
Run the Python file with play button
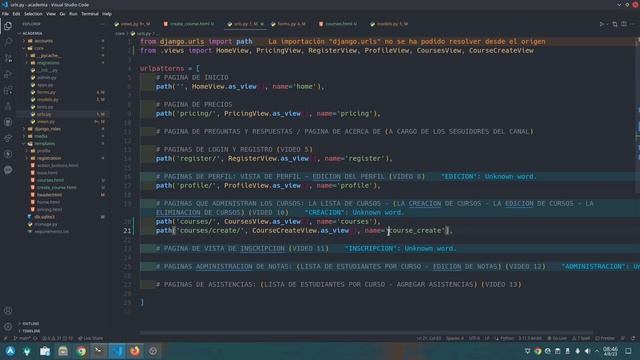click(602, 24)
